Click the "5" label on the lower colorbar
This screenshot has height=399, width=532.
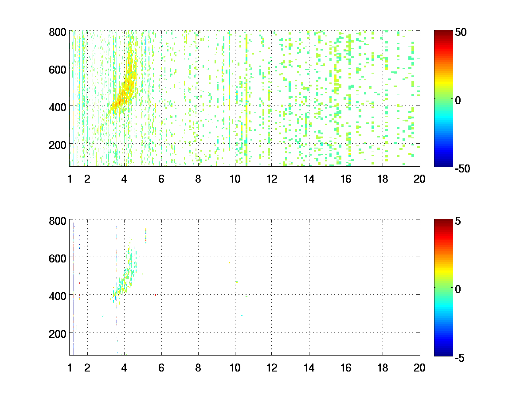pyautogui.click(x=457, y=221)
